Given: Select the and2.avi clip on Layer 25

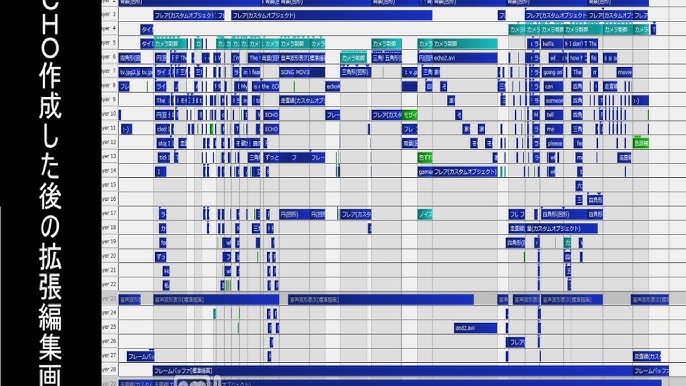Looking at the screenshot, I should coord(475,328).
